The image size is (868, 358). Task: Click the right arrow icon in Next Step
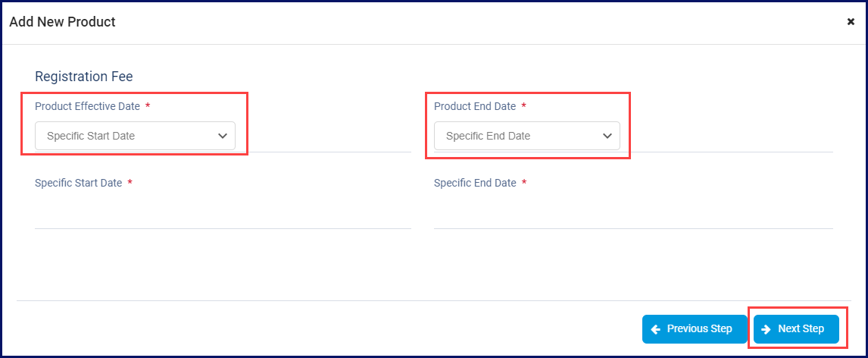click(x=767, y=329)
